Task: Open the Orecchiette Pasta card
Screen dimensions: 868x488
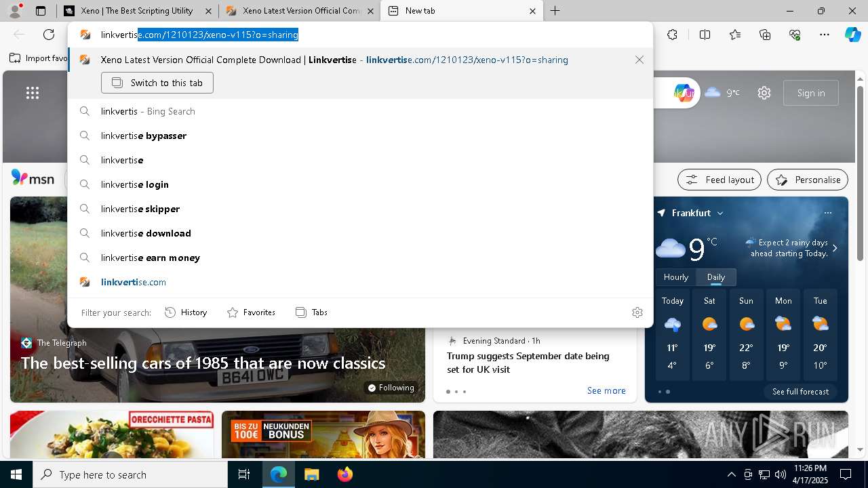Action: tap(112, 435)
